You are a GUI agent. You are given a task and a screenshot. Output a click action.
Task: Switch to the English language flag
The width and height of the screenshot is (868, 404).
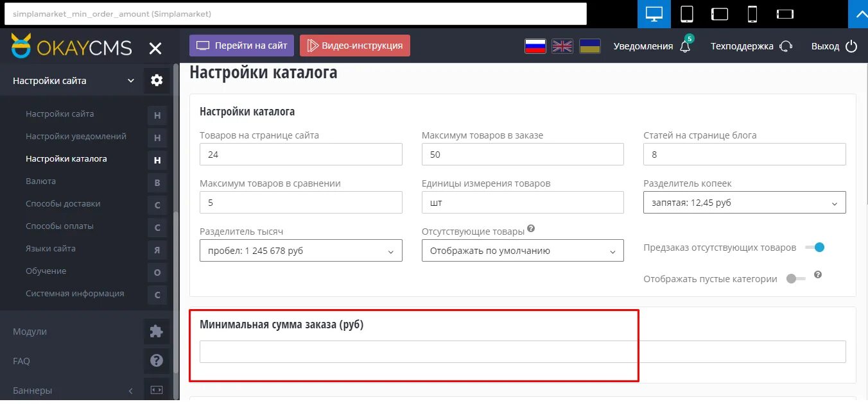pyautogui.click(x=562, y=46)
